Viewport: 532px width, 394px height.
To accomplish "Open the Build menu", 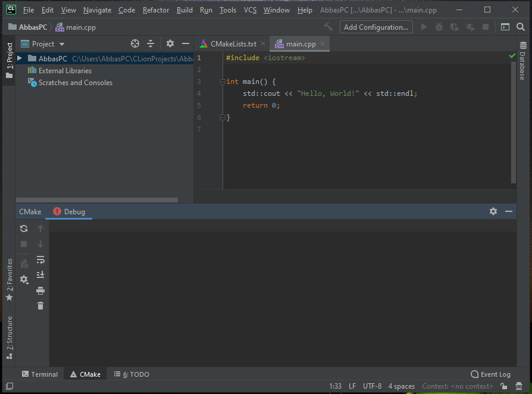I will [x=184, y=10].
